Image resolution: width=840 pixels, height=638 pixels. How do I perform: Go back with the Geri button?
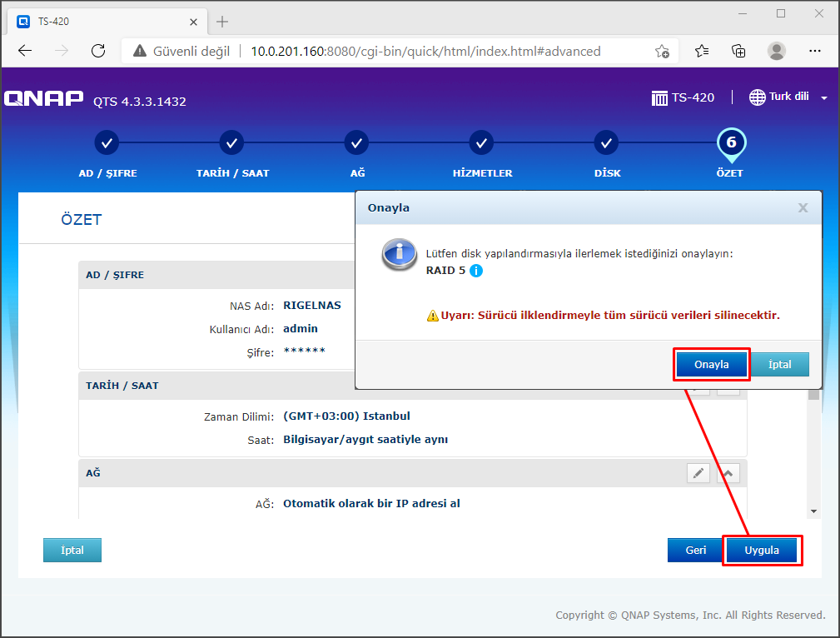point(695,550)
